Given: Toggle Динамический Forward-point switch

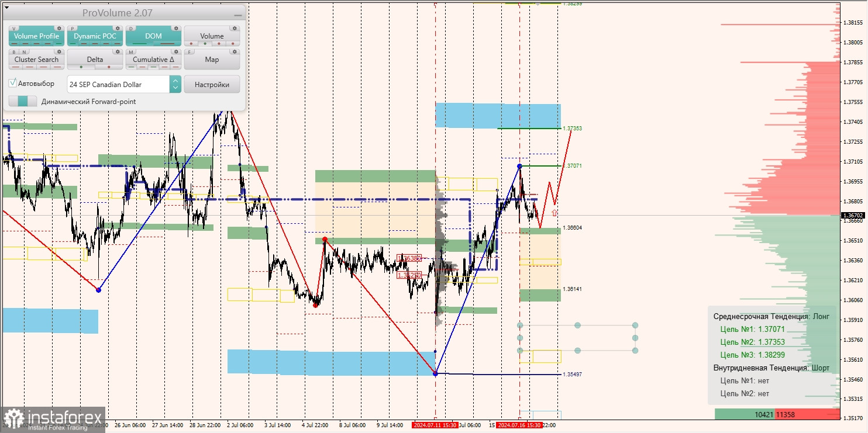Looking at the screenshot, I should pyautogui.click(x=23, y=101).
